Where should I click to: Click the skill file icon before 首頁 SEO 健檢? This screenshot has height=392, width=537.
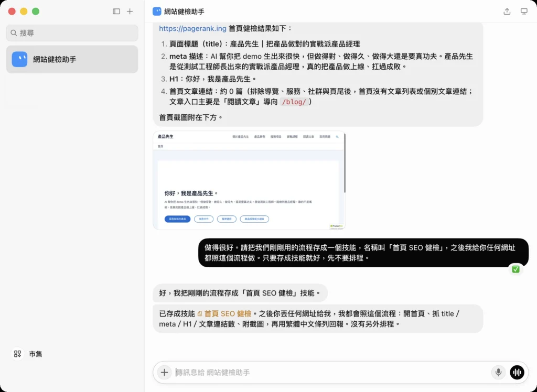click(200, 313)
